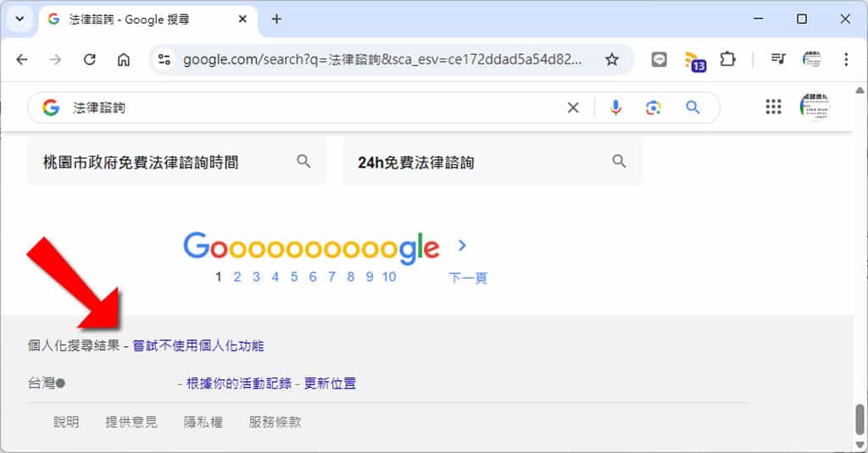The width and height of the screenshot is (868, 453).
Task: Go to results page 8
Action: click(350, 277)
